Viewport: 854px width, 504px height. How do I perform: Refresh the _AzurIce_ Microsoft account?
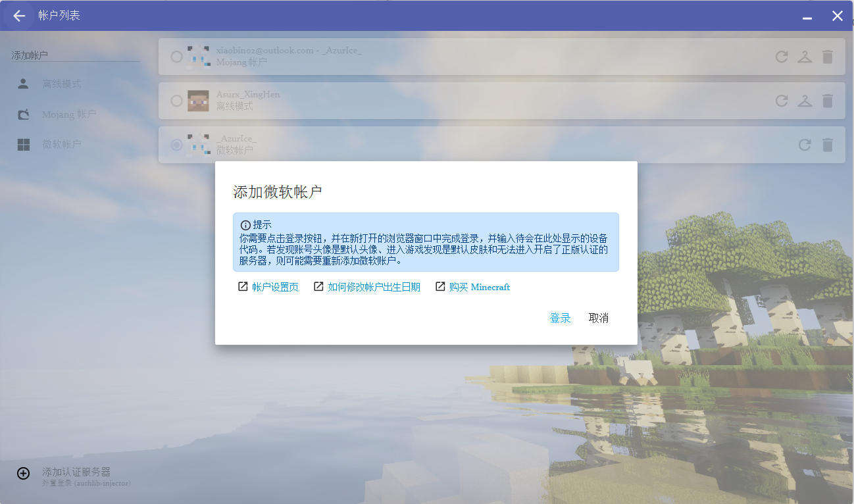click(805, 145)
